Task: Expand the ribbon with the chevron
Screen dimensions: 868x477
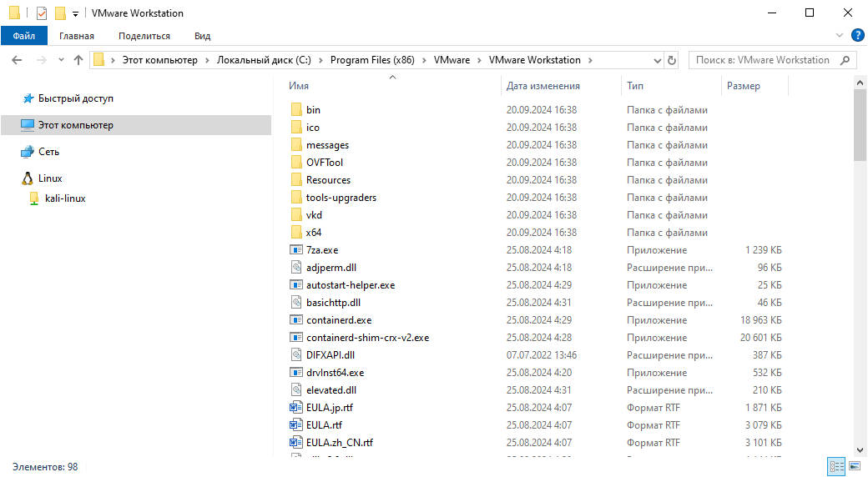Action: pyautogui.click(x=840, y=35)
